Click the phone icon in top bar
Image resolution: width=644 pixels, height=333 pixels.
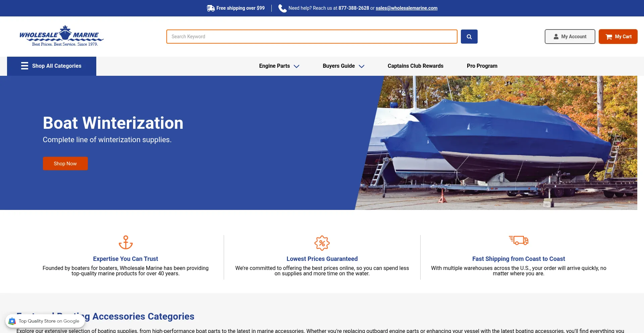coord(282,8)
